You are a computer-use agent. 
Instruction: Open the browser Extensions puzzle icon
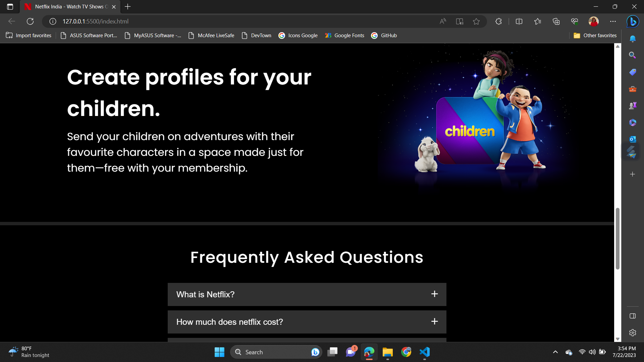coord(498,21)
